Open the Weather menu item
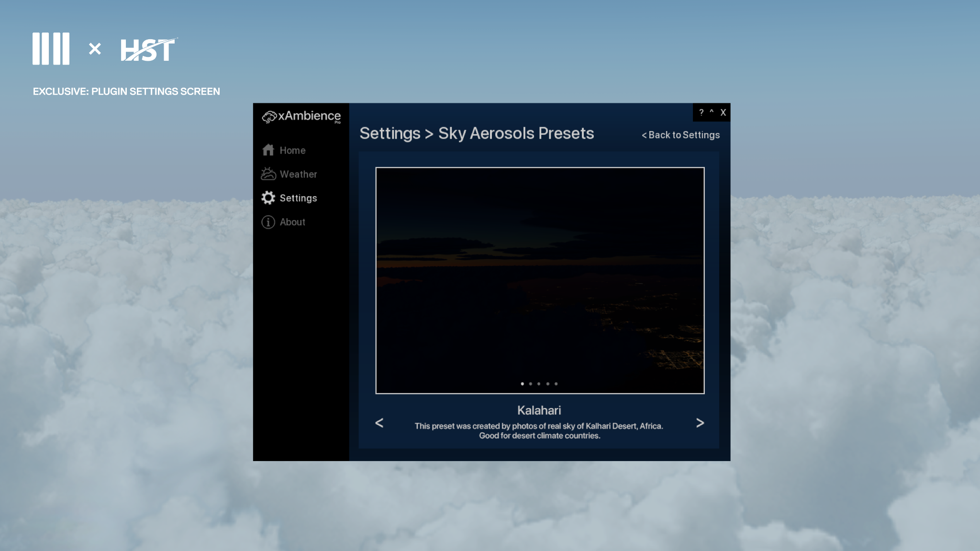 click(298, 174)
